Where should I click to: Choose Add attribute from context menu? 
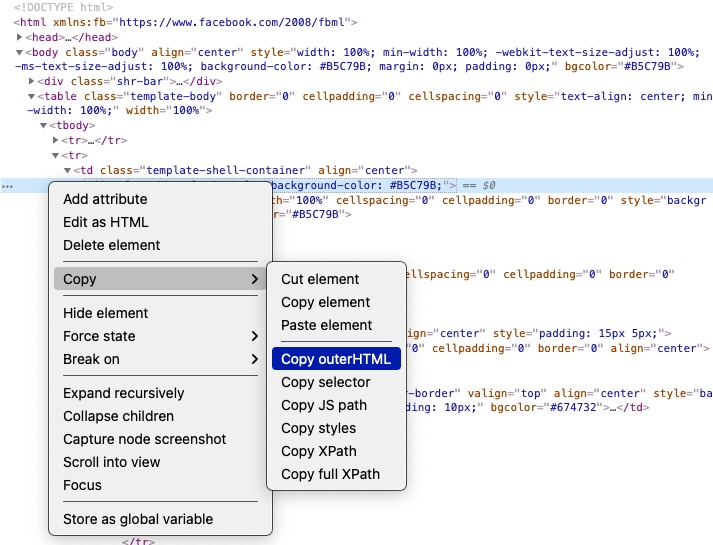coord(160,199)
